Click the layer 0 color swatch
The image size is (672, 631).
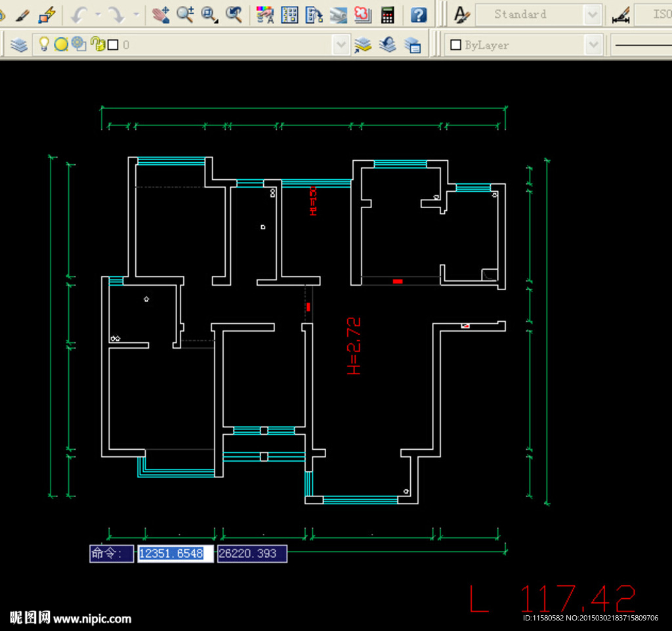click(x=113, y=45)
